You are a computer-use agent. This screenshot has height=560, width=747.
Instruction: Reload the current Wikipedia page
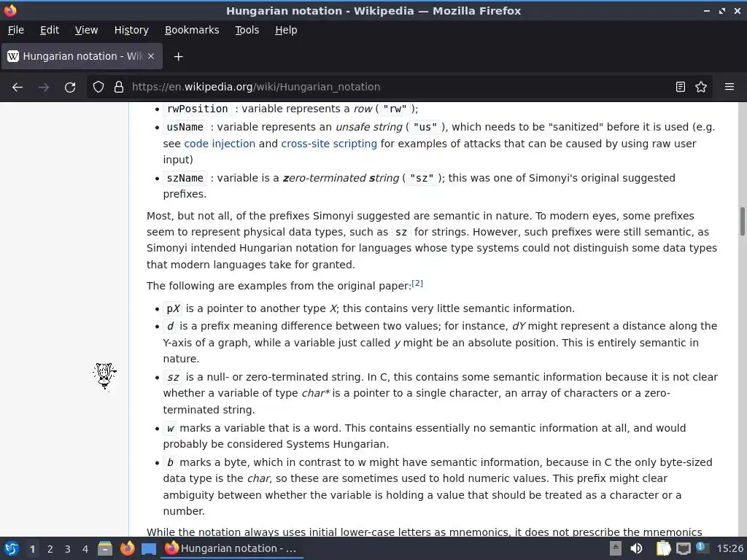[x=70, y=87]
